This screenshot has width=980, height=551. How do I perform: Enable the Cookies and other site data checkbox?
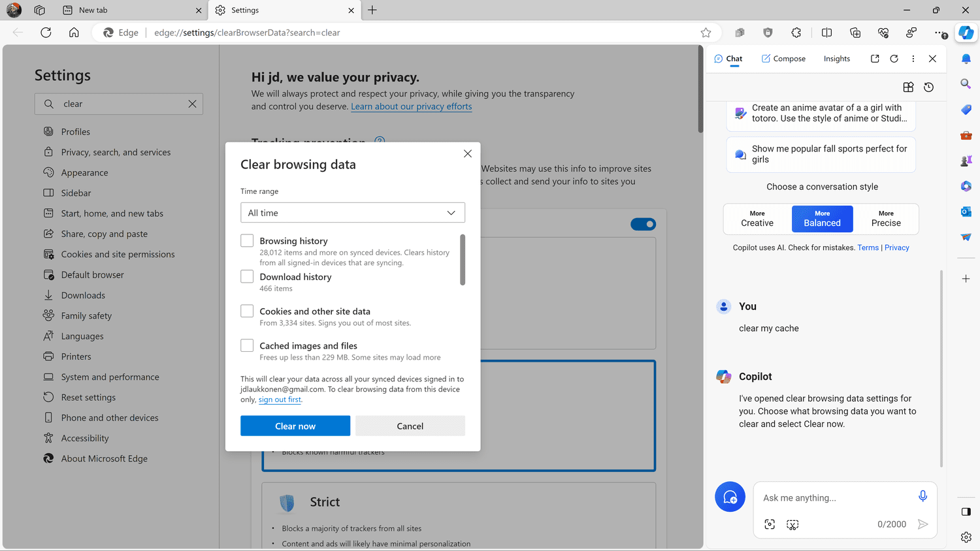pos(247,311)
